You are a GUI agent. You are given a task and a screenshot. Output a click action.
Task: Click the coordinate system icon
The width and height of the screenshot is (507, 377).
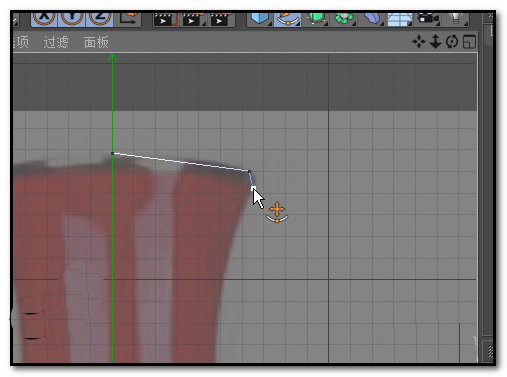tap(128, 18)
